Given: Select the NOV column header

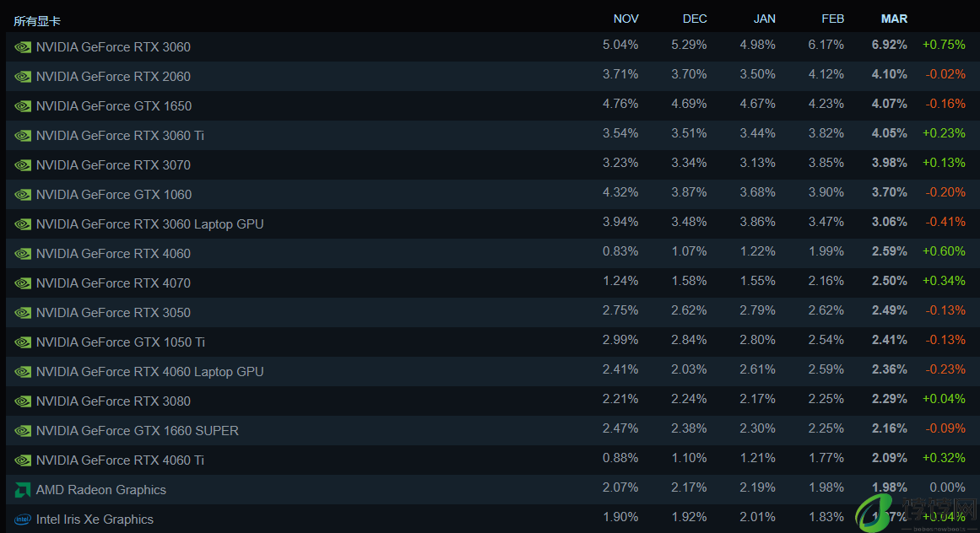Looking at the screenshot, I should tap(625, 19).
